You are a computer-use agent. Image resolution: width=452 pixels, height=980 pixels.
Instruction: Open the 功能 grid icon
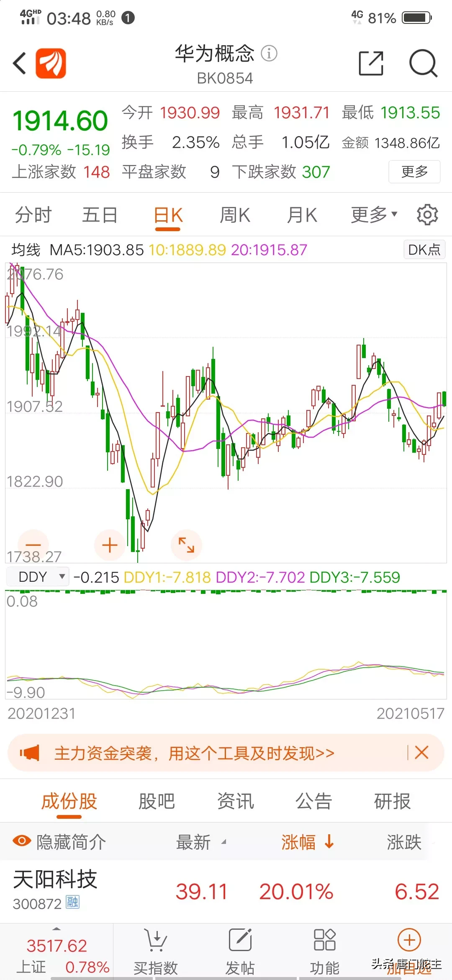coord(325,940)
